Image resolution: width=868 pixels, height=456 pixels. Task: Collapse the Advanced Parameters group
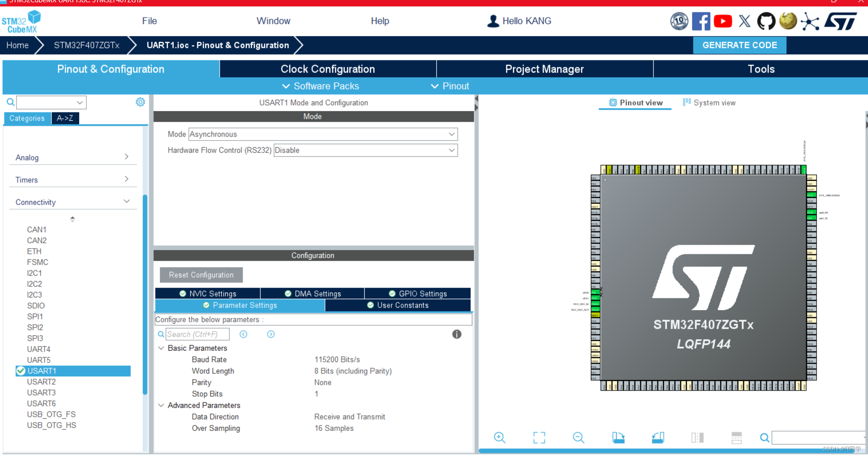161,405
